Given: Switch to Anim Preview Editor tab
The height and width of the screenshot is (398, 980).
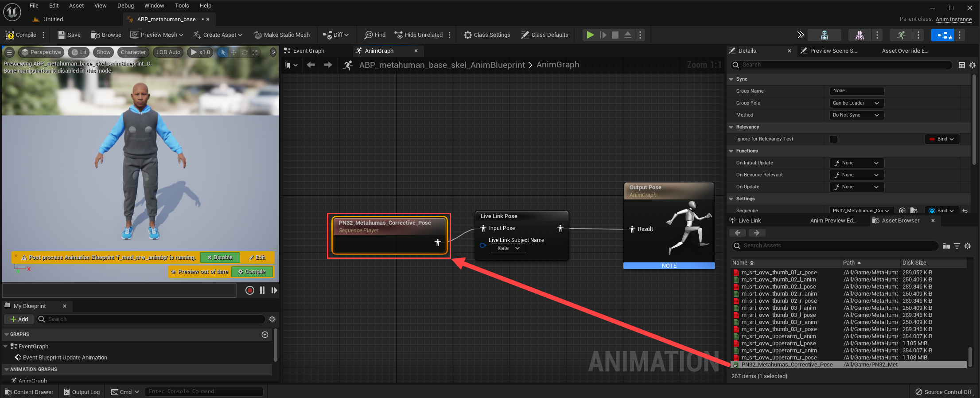Looking at the screenshot, I should [833, 220].
